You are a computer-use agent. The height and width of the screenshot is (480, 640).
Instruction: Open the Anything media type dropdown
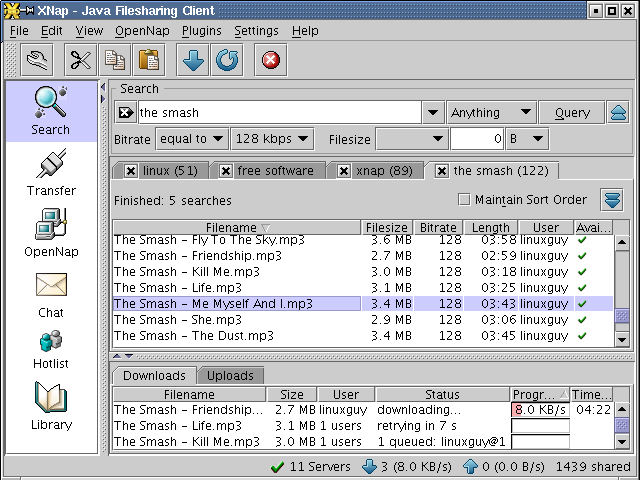point(492,112)
